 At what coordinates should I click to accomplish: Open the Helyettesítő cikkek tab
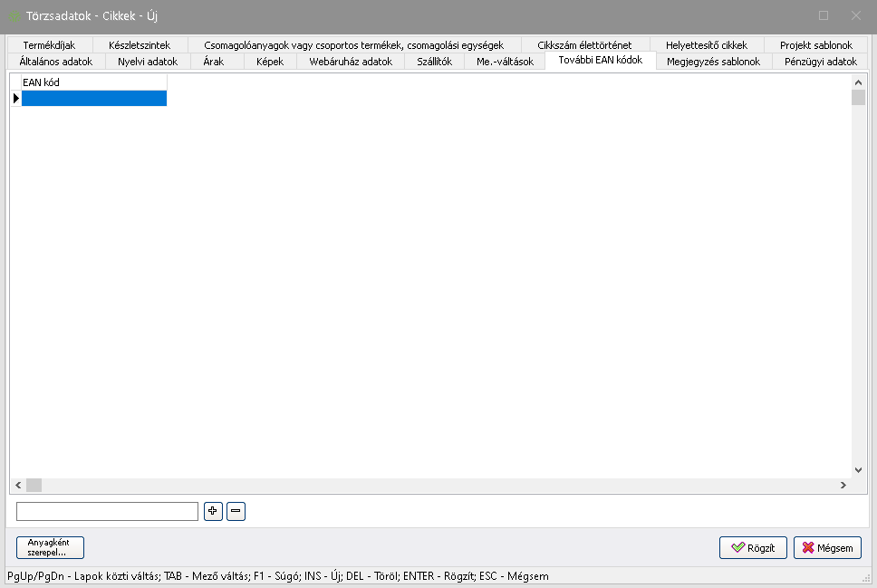706,44
